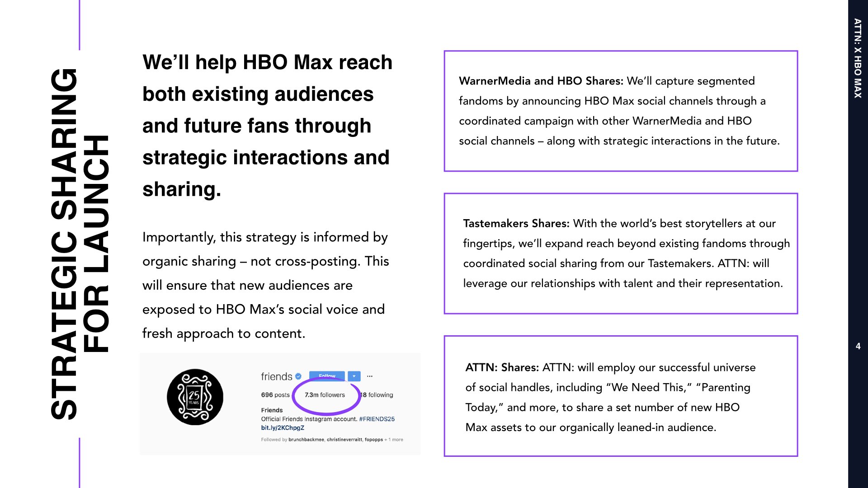This screenshot has width=868, height=488.
Task: Click the headline 'We'll help HBO Max reach'
Action: pyautogui.click(x=268, y=62)
